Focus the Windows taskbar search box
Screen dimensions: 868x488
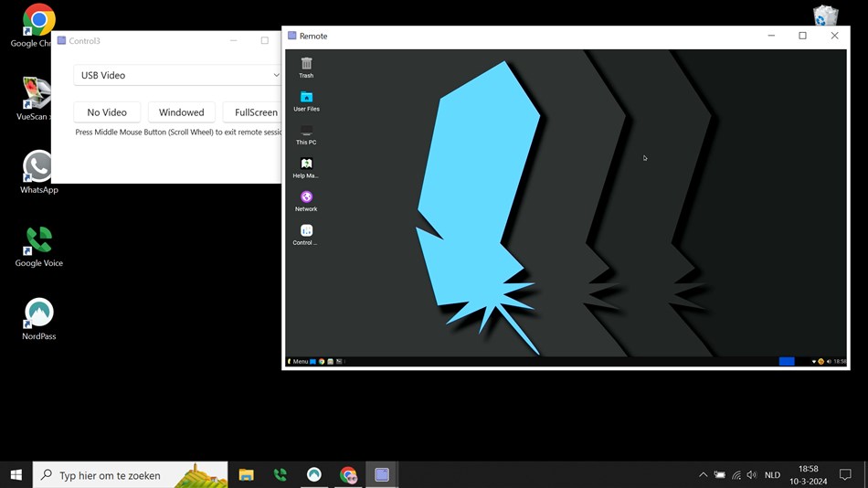130,474
